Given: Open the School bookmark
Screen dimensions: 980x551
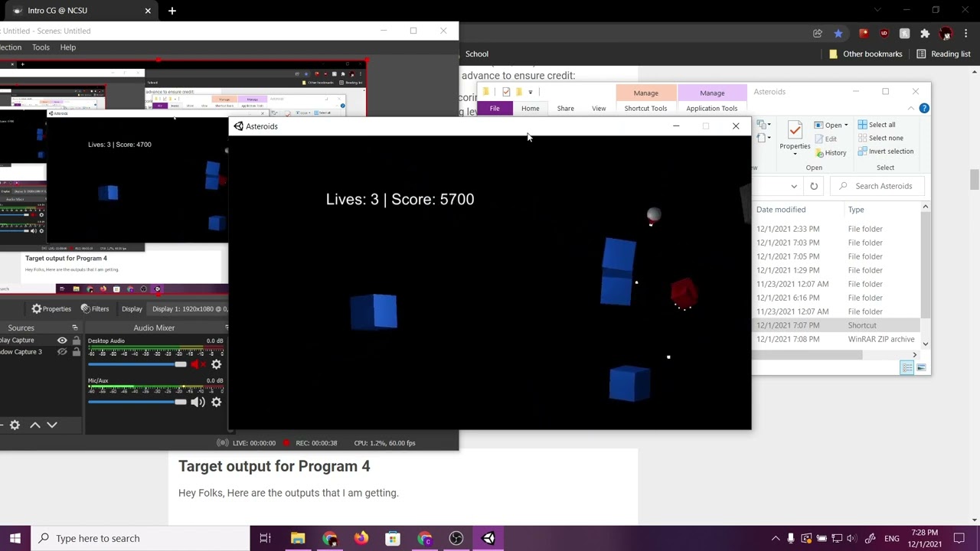Looking at the screenshot, I should [x=476, y=54].
